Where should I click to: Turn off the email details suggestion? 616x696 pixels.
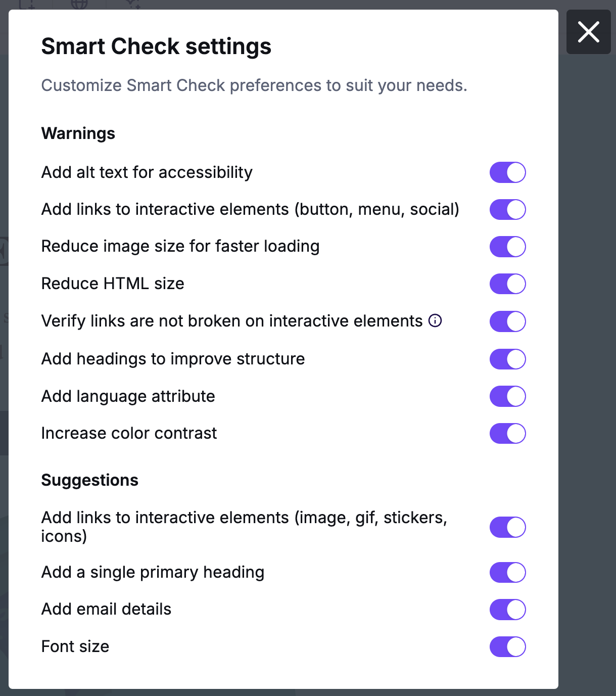(507, 609)
